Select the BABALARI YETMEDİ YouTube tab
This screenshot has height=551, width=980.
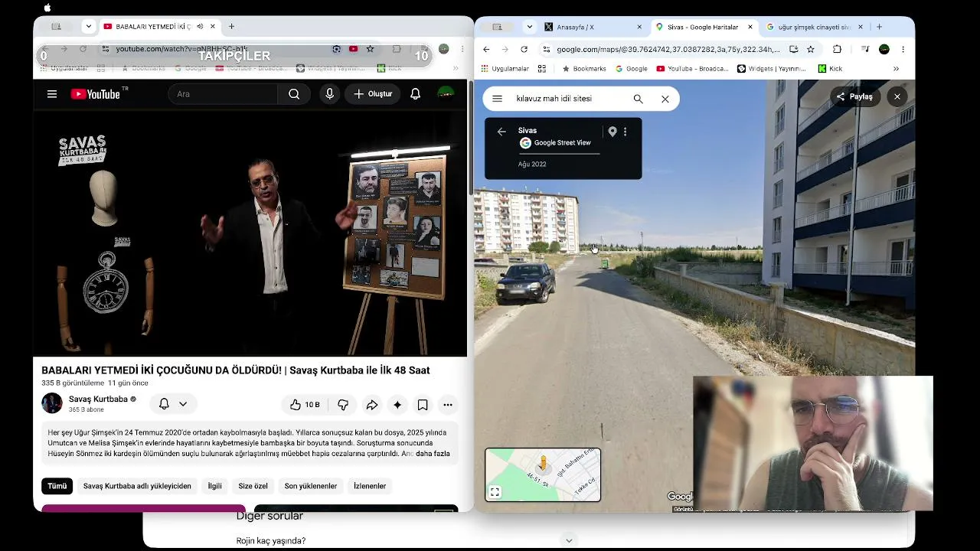click(159, 27)
